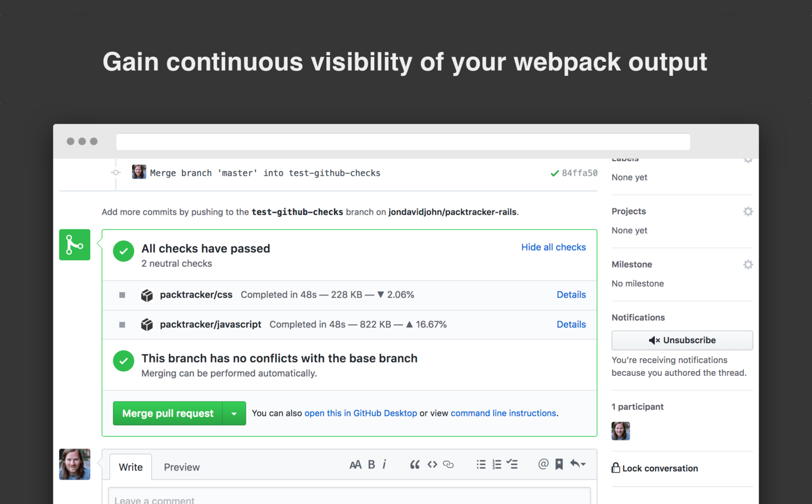Screen dimensions: 812x504
Task: Insert a hyperlink using the chain icon
Action: (x=448, y=464)
